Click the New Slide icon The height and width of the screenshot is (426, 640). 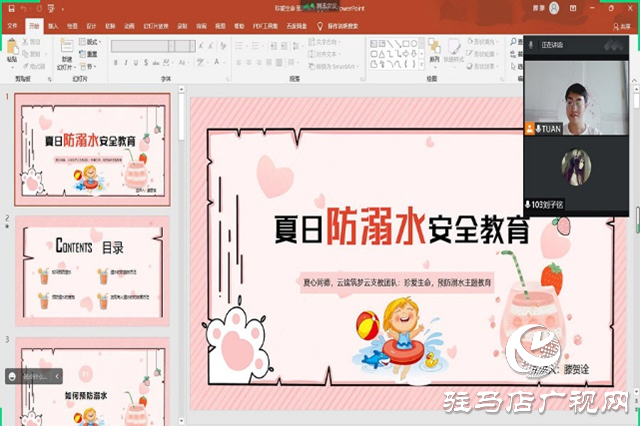[65, 51]
